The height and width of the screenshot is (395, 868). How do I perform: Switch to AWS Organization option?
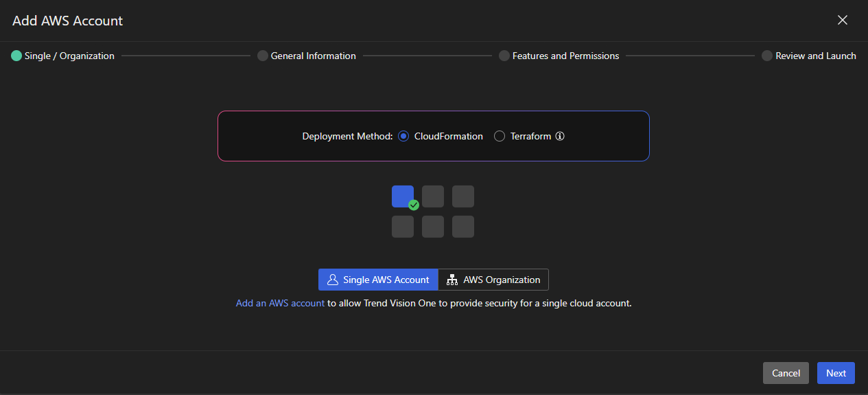click(493, 280)
